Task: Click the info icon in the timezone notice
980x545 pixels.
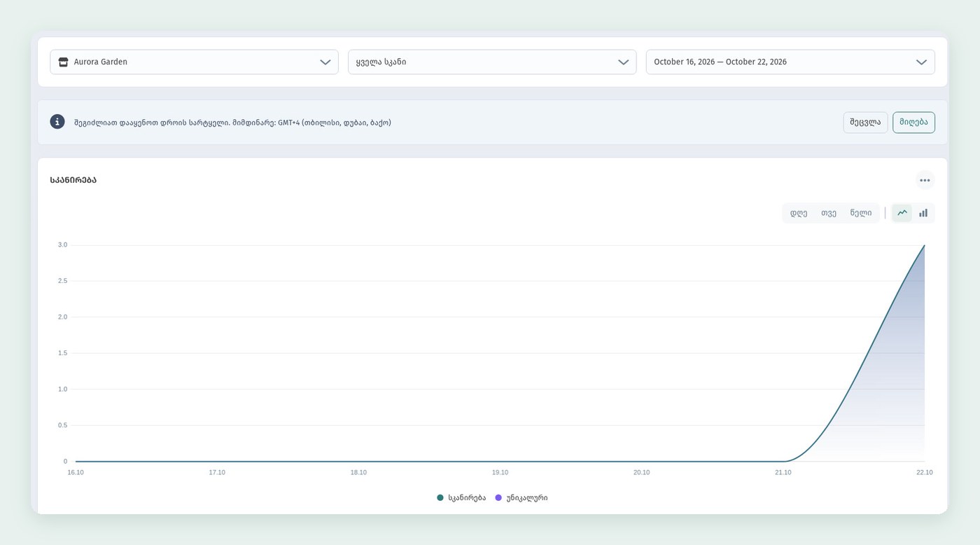Action: coord(57,122)
